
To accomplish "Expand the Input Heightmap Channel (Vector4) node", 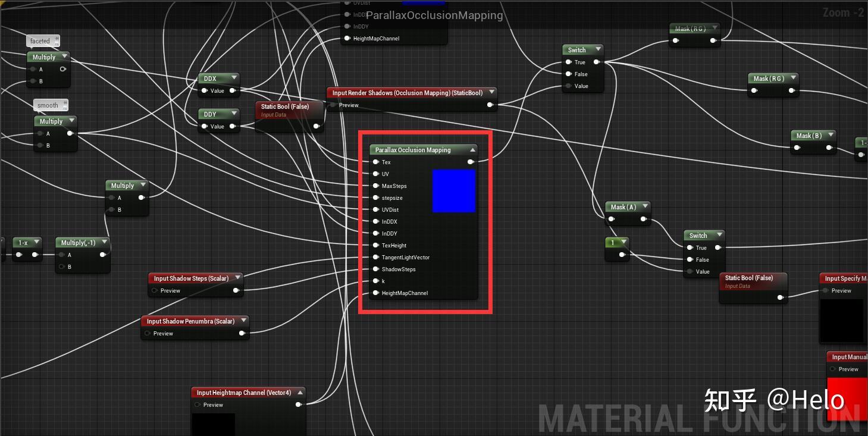I will coord(300,392).
